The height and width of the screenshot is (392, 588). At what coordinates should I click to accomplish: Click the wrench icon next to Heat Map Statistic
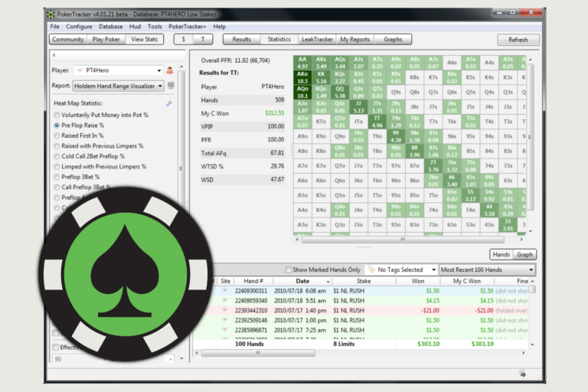(x=169, y=103)
